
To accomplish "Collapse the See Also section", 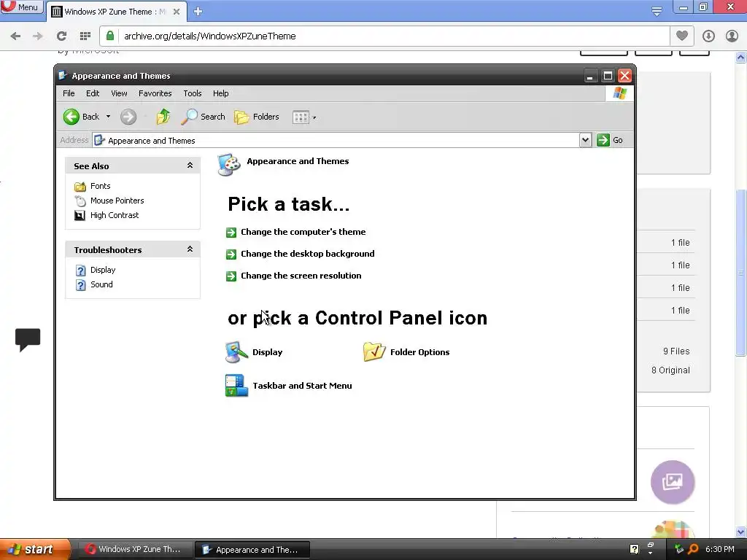I will pos(190,166).
